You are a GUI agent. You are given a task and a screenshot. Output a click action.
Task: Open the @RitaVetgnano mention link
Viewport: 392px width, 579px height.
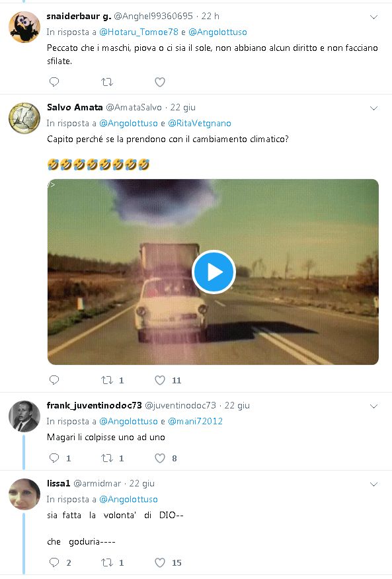(200, 124)
